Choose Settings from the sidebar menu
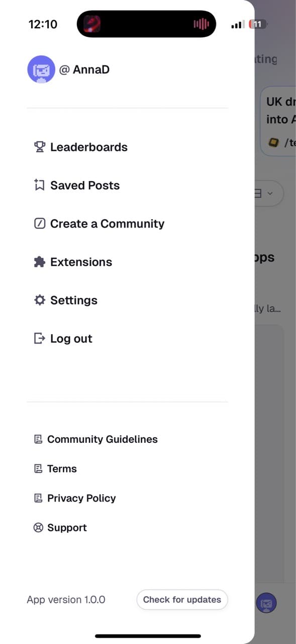296x644 pixels. [x=73, y=300]
